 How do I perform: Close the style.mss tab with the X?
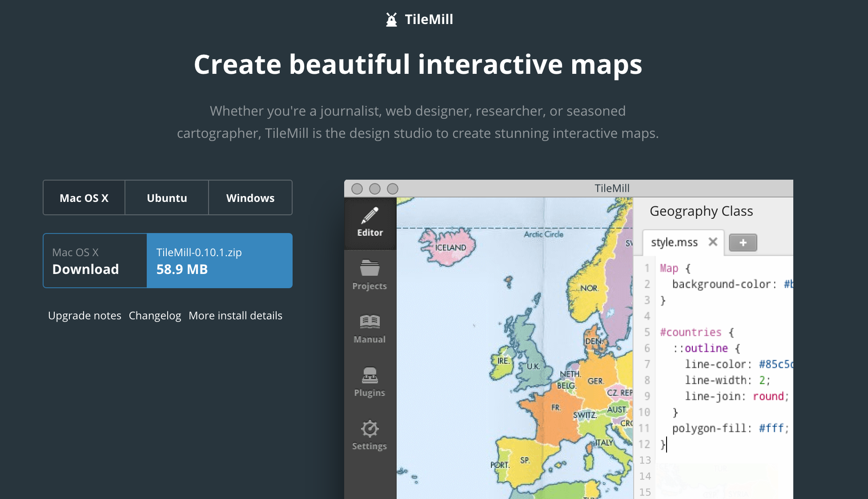click(713, 242)
